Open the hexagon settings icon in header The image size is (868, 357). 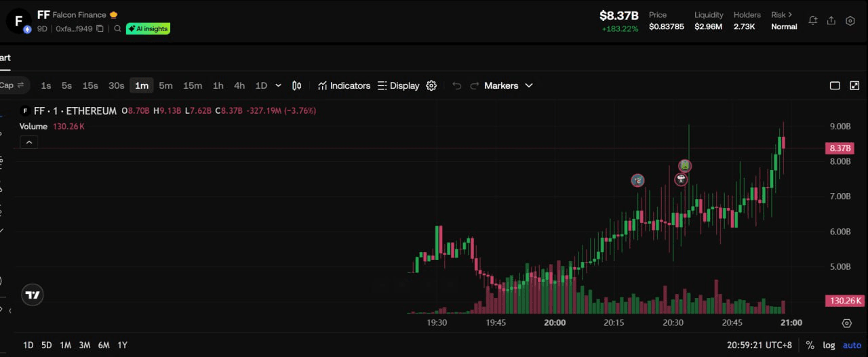[850, 20]
